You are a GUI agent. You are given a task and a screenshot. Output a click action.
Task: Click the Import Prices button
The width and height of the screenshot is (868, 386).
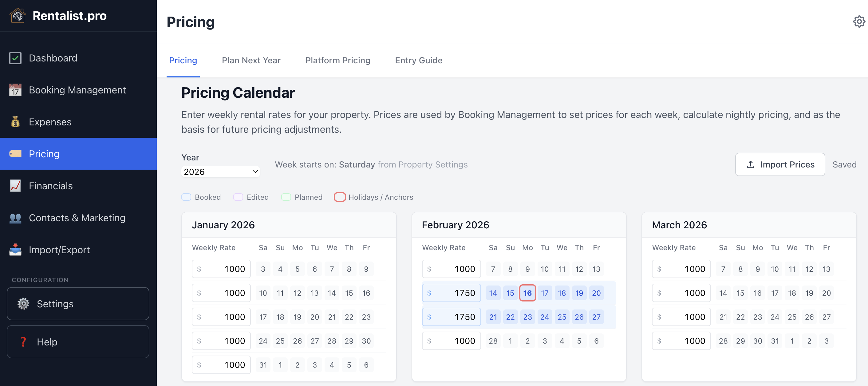pyautogui.click(x=780, y=164)
